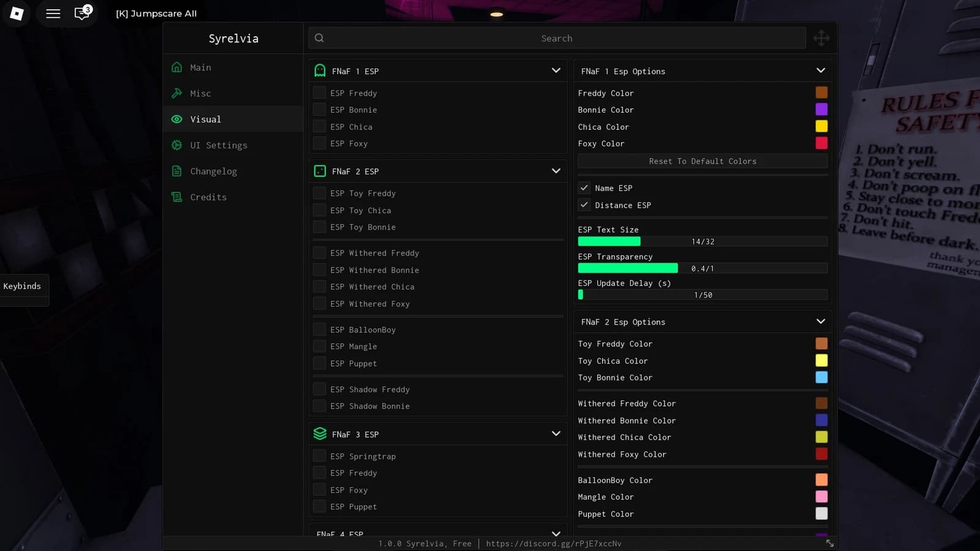Click the UI Settings gear icon

177,145
